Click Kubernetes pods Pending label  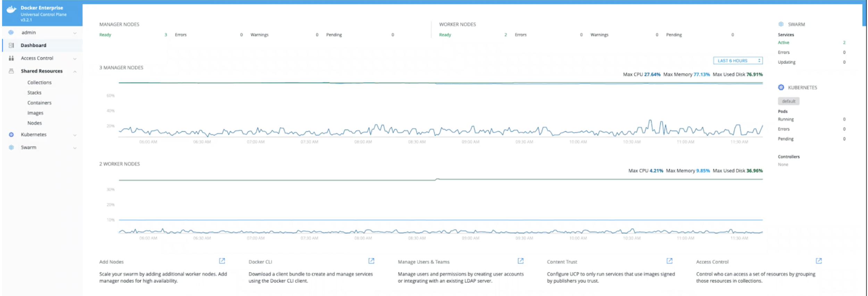point(785,139)
